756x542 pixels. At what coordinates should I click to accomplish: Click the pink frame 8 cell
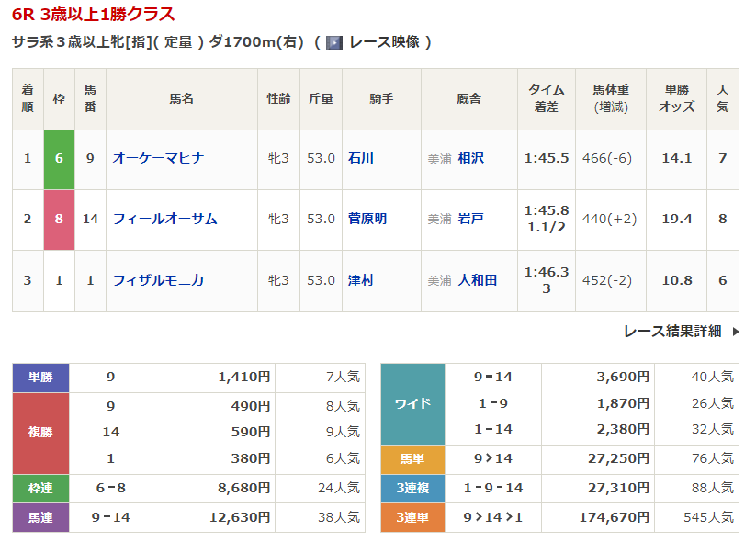pyautogui.click(x=59, y=220)
